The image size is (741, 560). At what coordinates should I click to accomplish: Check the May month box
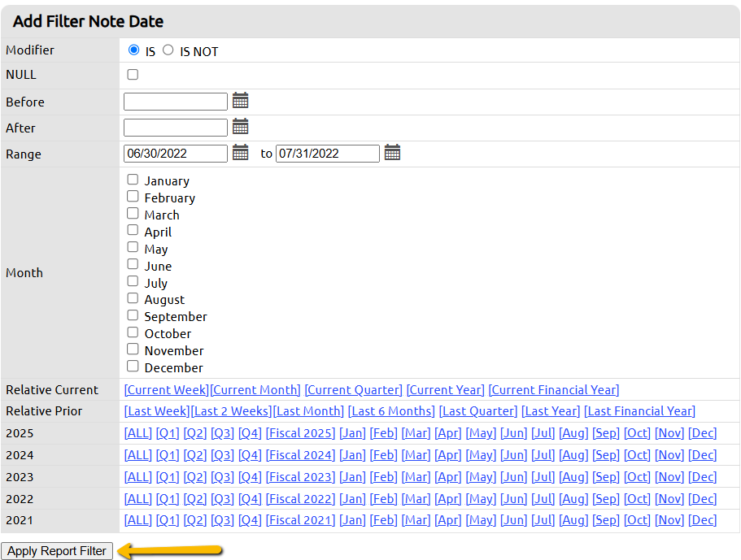click(x=133, y=247)
